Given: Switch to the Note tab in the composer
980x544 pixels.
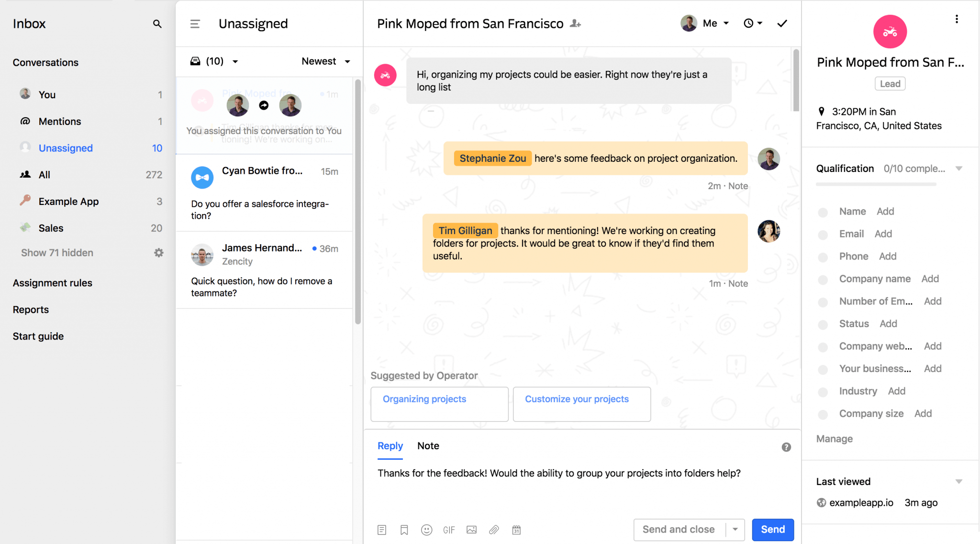Looking at the screenshot, I should [428, 446].
